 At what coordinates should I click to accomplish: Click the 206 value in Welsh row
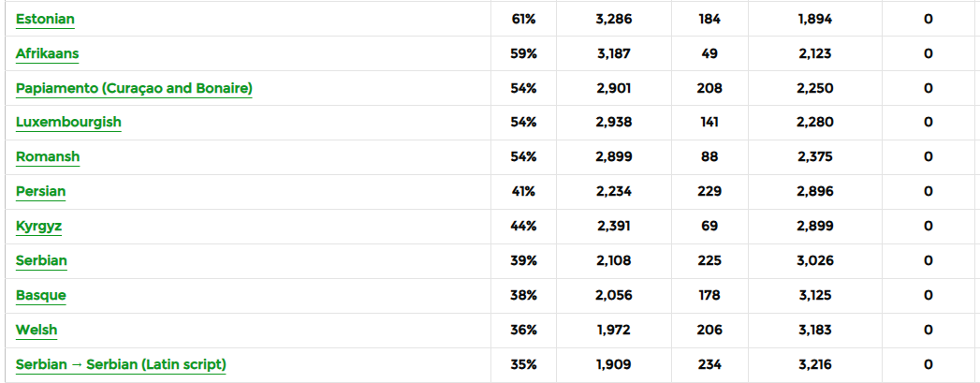[709, 331]
